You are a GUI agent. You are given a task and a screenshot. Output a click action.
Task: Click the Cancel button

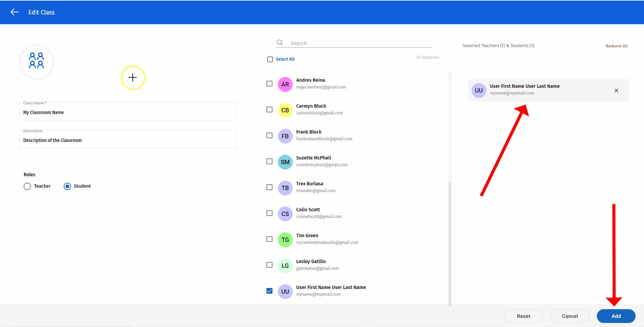pos(570,316)
